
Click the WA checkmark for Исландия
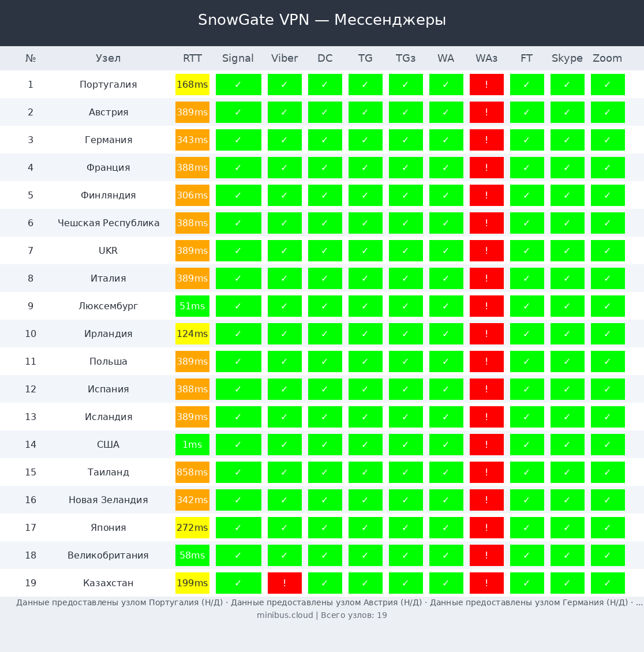[446, 417]
